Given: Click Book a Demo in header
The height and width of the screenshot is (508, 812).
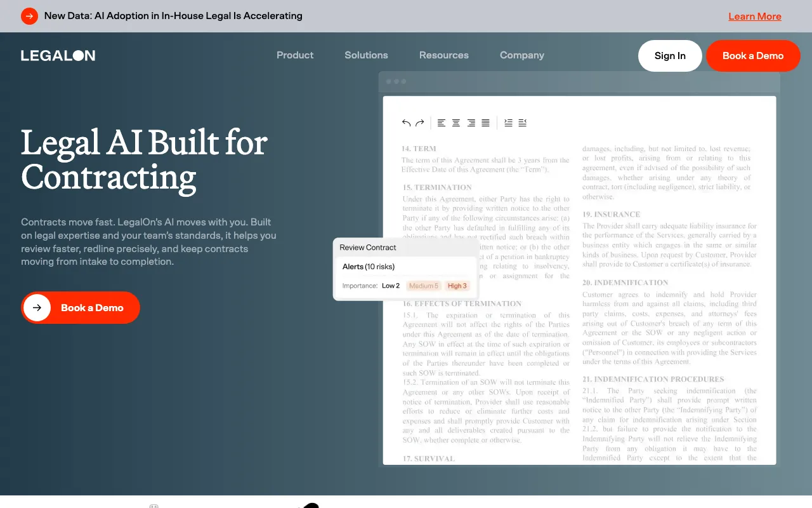Looking at the screenshot, I should 753,56.
